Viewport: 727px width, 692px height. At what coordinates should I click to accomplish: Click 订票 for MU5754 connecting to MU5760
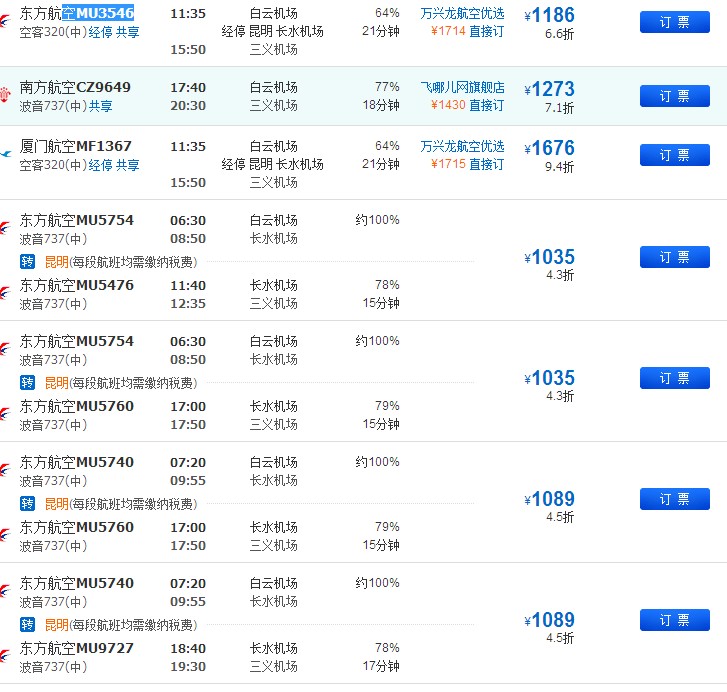(675, 378)
